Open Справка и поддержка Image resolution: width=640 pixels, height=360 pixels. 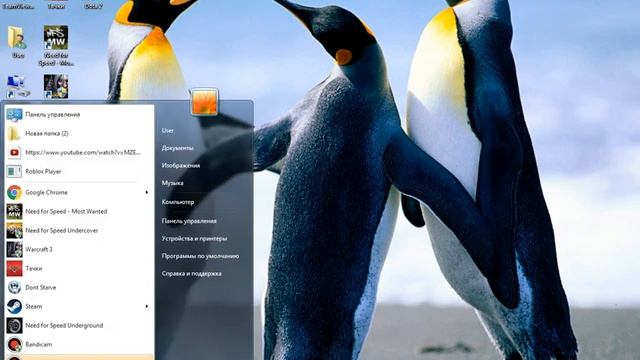tap(191, 274)
